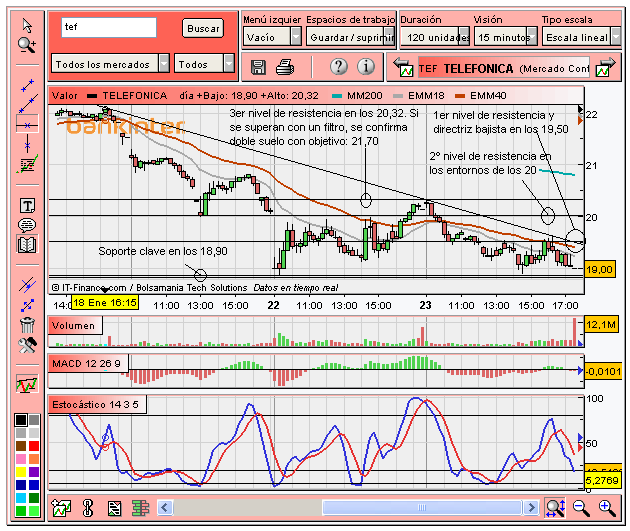
Task: Pick the brown color swatch
Action: [x=21, y=446]
